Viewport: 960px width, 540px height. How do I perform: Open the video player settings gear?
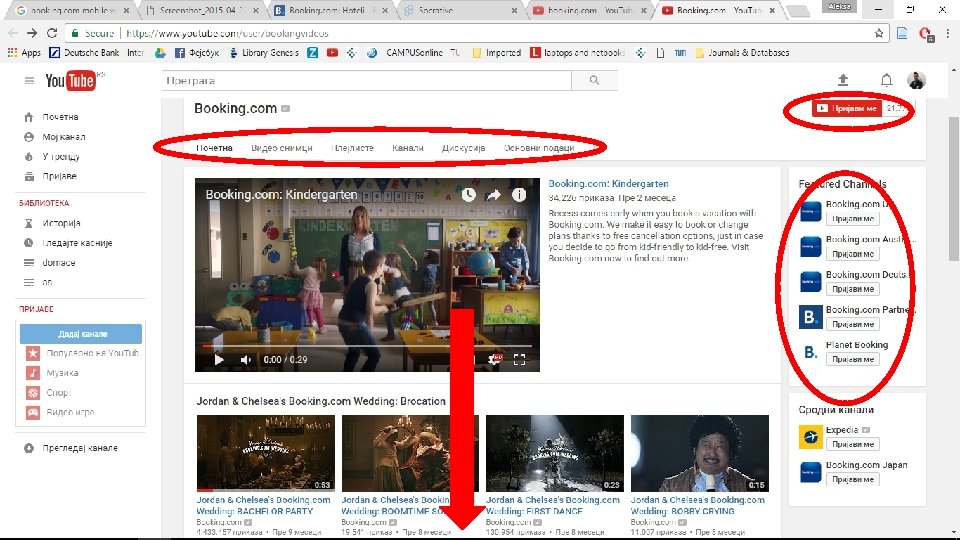click(x=495, y=359)
